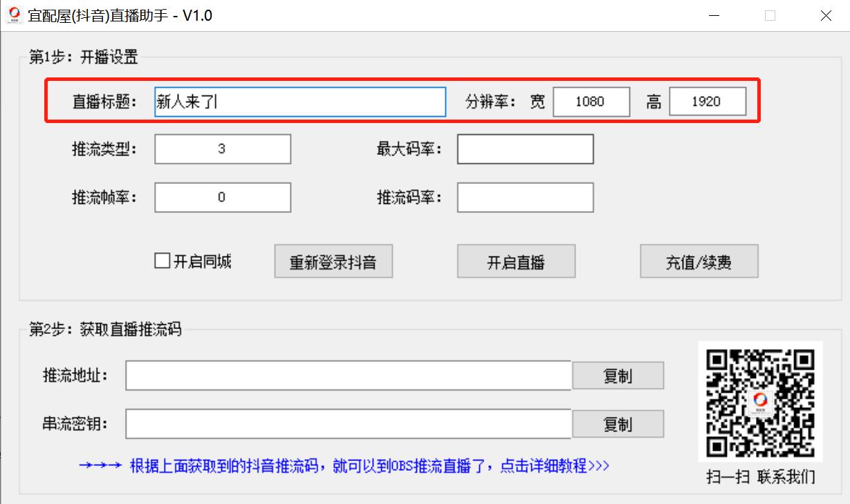
Task: Click the 分辨率 label
Action: (490, 102)
